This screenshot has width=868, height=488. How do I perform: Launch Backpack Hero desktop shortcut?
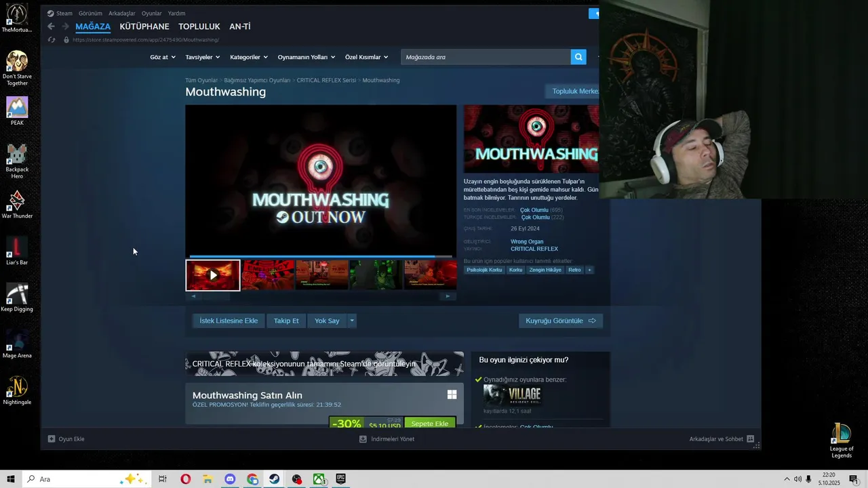[x=17, y=161]
